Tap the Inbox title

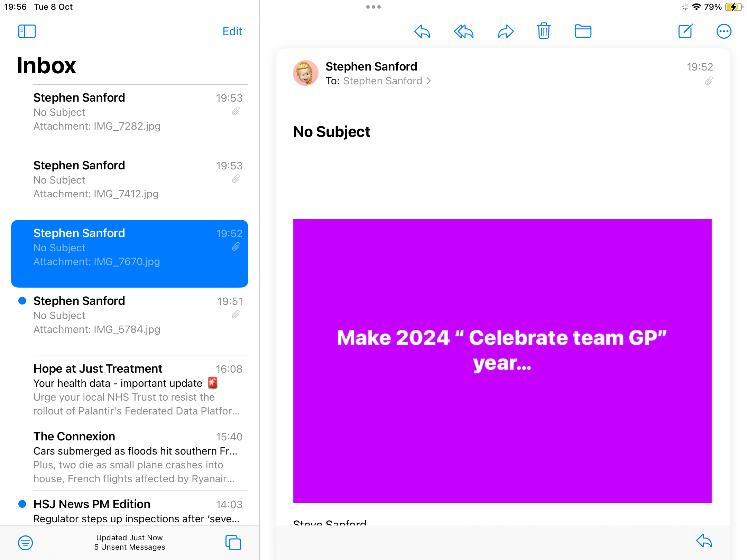(46, 66)
